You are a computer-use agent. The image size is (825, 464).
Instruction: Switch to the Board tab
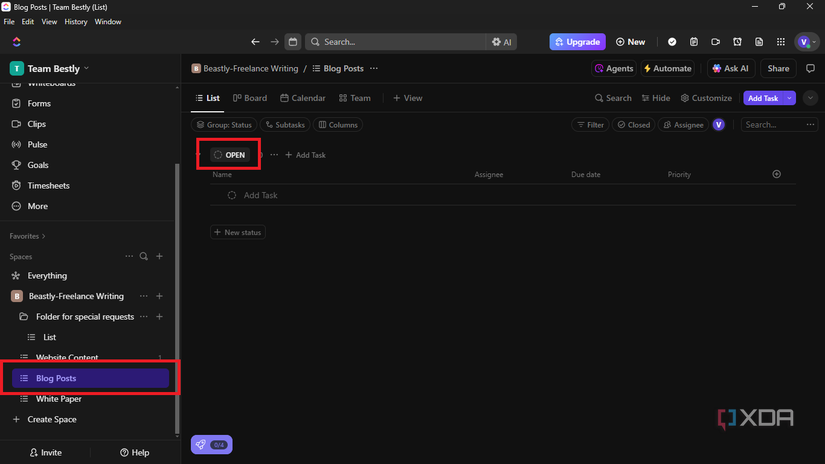tap(250, 98)
